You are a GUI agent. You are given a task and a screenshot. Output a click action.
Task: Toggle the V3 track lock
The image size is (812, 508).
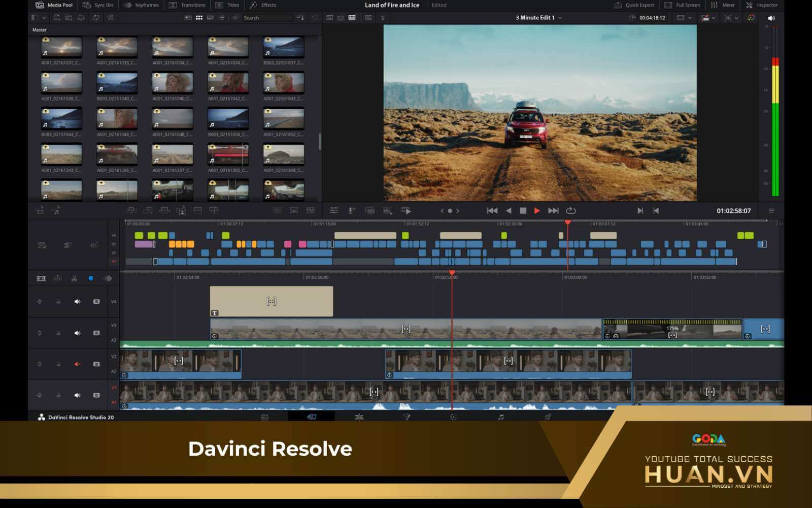58,333
